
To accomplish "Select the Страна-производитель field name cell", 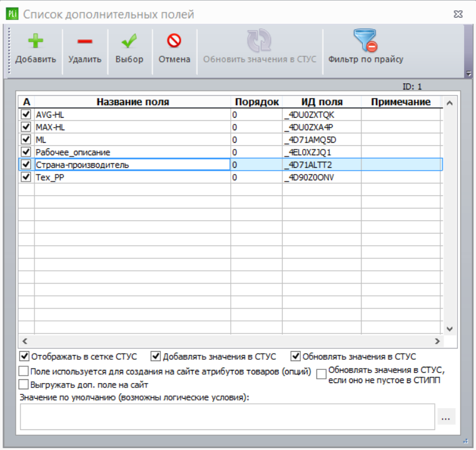I will point(133,165).
